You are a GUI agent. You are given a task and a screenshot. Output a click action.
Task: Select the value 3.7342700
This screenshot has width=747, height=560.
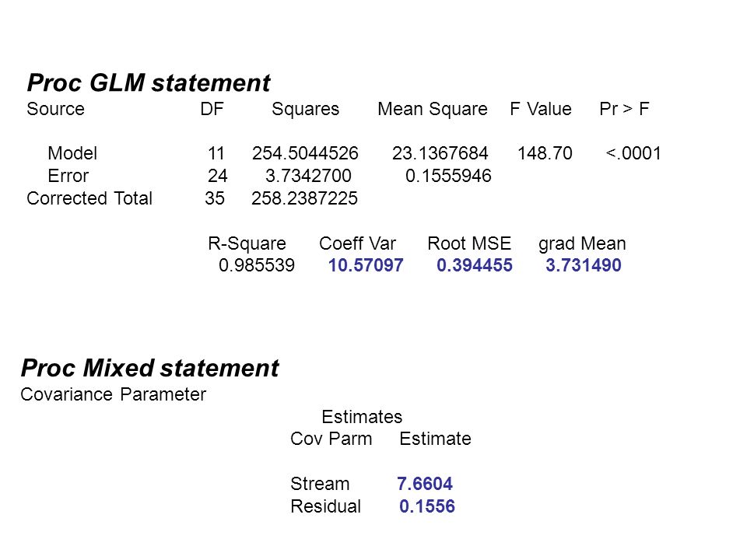click(308, 176)
